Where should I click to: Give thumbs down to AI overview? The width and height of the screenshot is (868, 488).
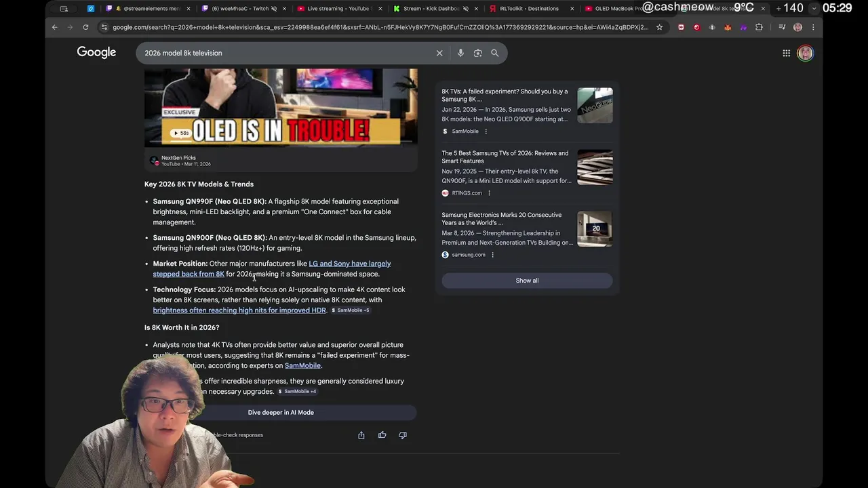click(x=403, y=435)
